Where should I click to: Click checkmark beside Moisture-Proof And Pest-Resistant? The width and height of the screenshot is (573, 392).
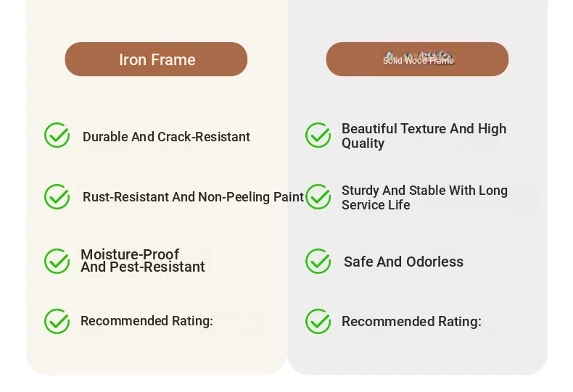point(57,262)
